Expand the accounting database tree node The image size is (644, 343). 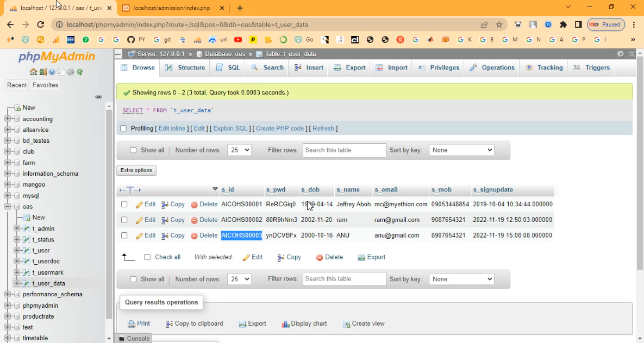point(8,119)
